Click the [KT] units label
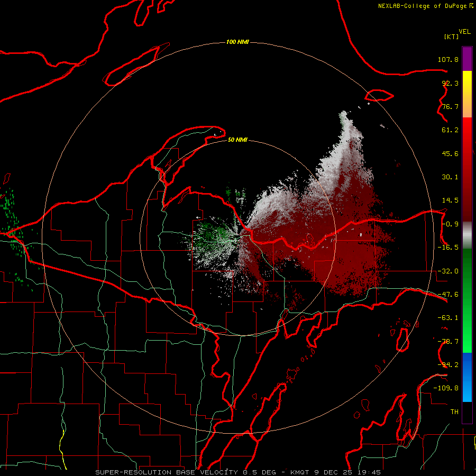This screenshot has width=476, height=476. [452, 36]
